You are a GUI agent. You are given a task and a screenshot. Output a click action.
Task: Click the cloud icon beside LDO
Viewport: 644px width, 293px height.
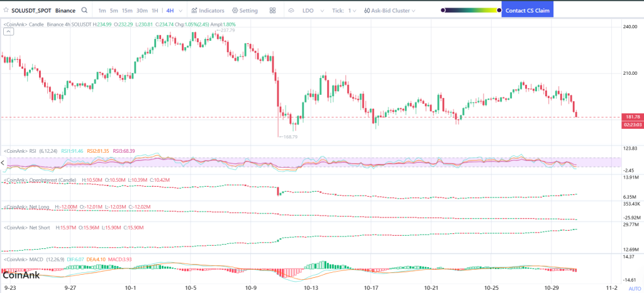[291, 11]
